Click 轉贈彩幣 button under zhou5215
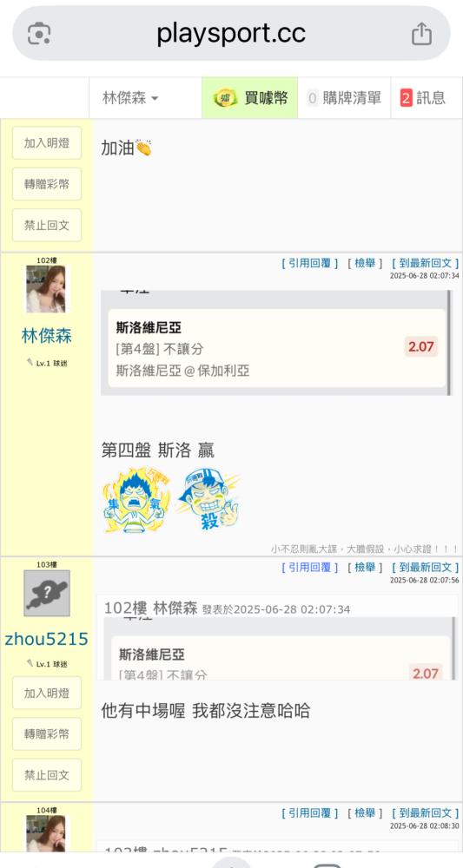This screenshot has width=463, height=868. coord(47,734)
